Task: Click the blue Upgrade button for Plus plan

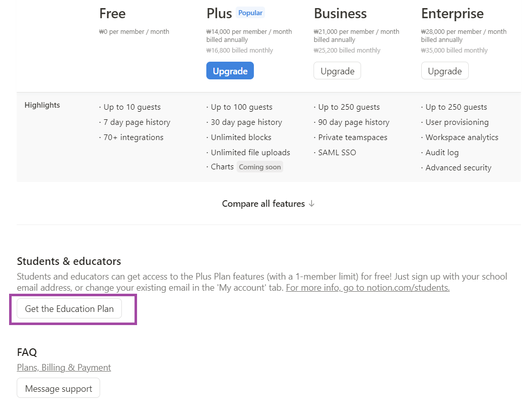Action: pyautogui.click(x=230, y=71)
